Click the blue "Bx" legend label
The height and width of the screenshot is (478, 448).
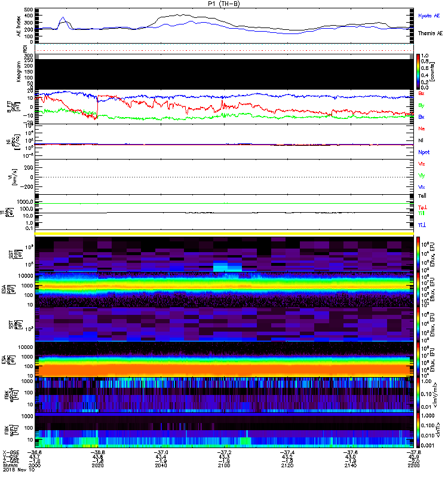pos(421,117)
